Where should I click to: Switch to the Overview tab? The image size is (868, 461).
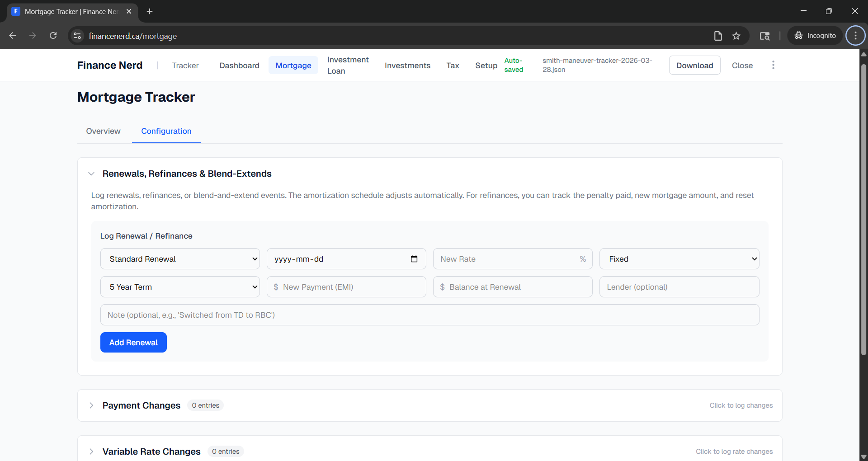point(103,131)
